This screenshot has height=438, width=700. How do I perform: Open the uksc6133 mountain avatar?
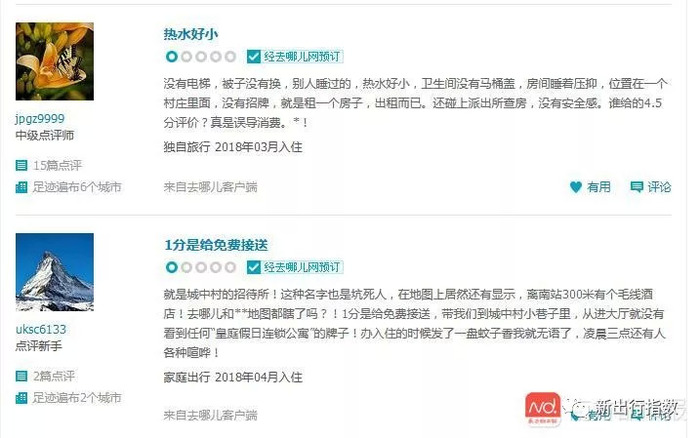click(x=54, y=272)
